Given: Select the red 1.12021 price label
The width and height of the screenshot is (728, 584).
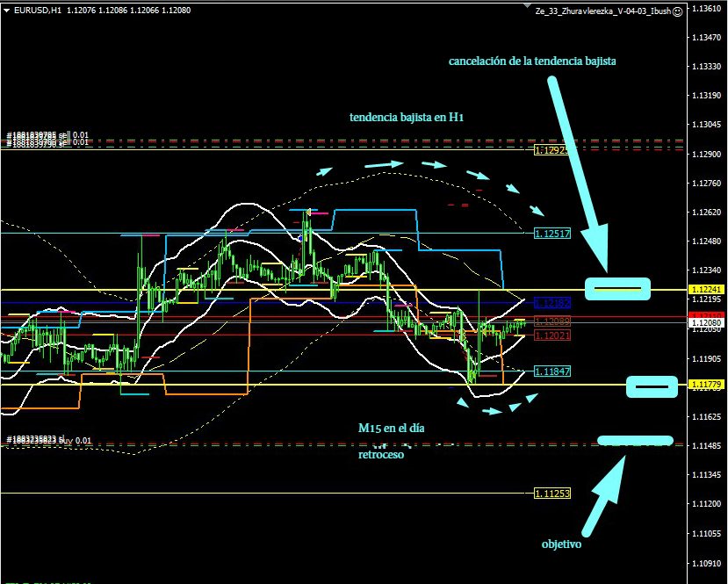Looking at the screenshot, I should click(x=552, y=335).
